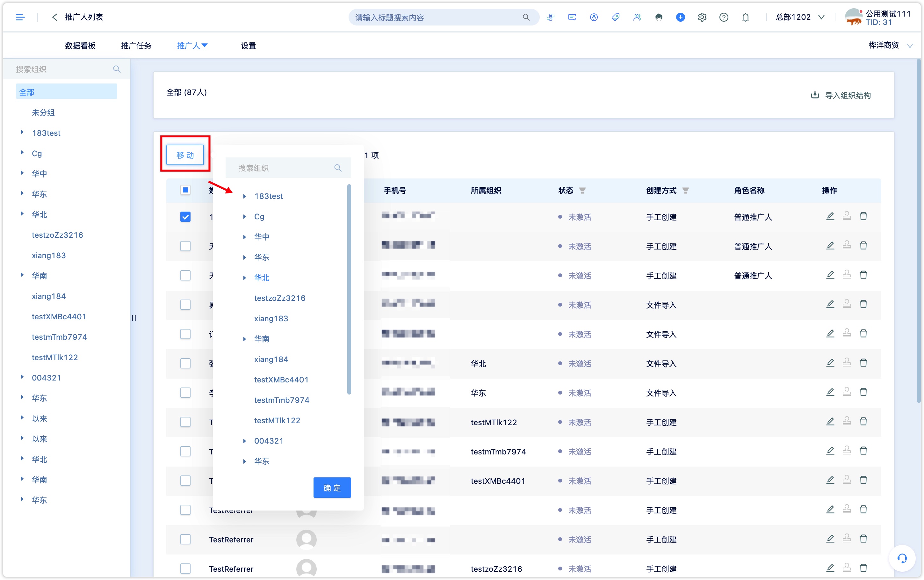Open the 推广人 tab menu
Viewport: 924px width, 580px height.
[x=192, y=46]
